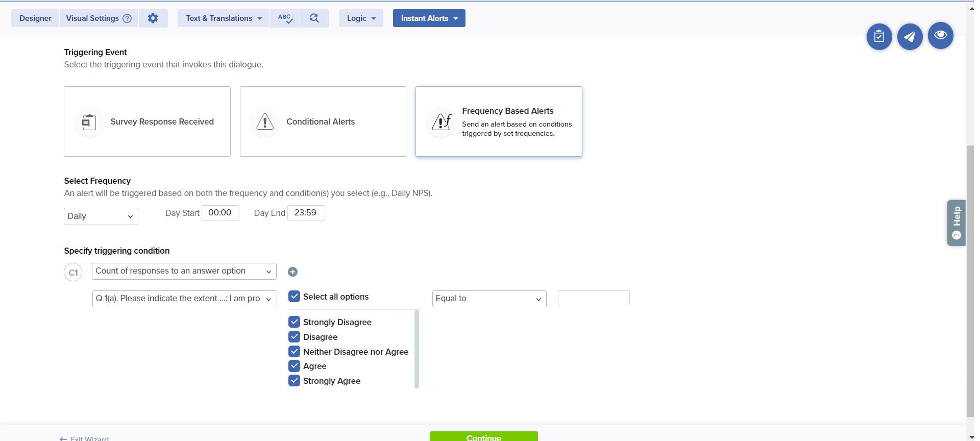Toggle the Neither Disagree nor Agree checkbox
Screen dimensions: 980x441
coord(295,352)
